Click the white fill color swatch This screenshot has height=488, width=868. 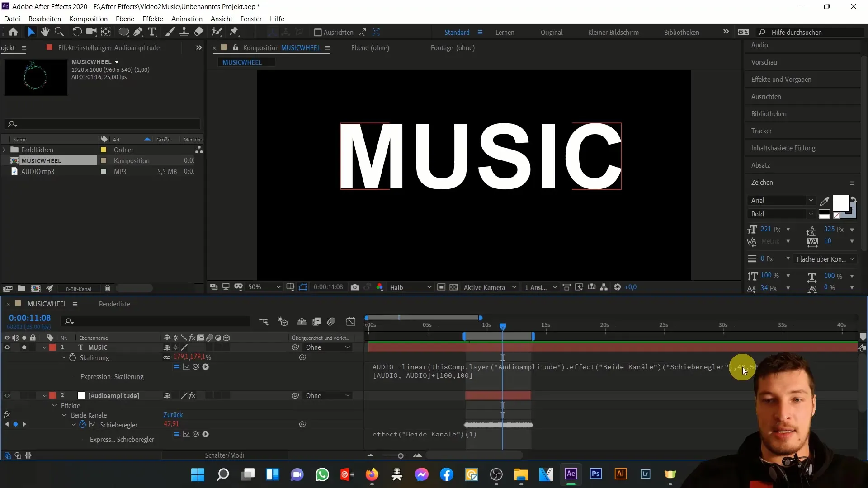point(840,203)
